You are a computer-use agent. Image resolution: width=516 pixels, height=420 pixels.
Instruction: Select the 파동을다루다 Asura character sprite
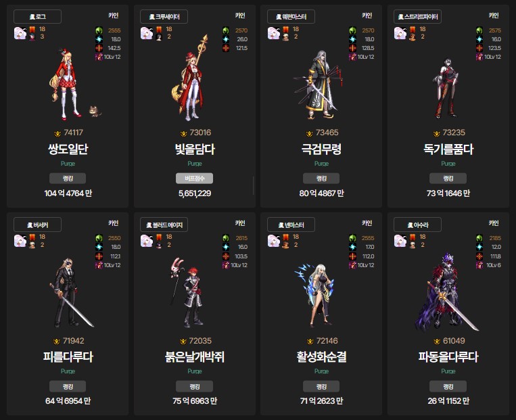tap(446, 291)
